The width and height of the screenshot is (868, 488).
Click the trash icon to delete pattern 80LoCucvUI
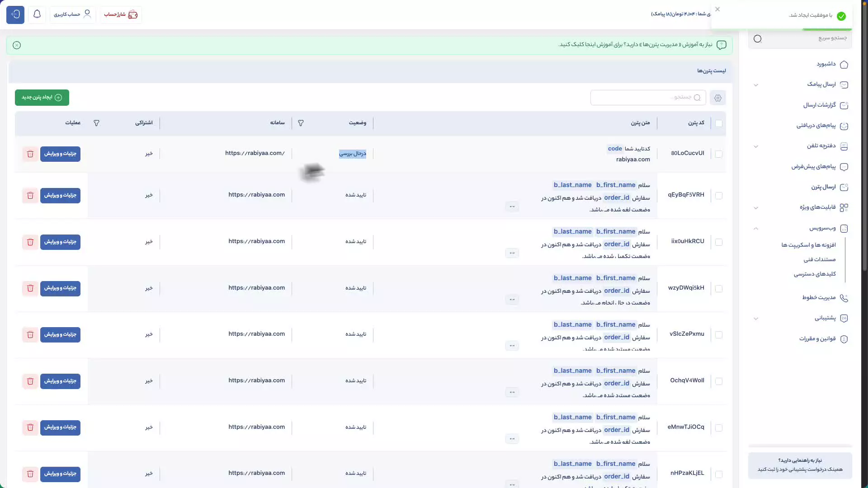[x=30, y=154]
